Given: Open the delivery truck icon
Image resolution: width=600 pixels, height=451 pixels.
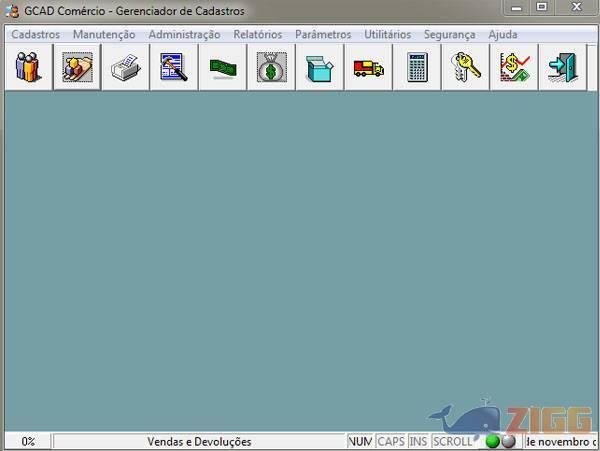Looking at the screenshot, I should 368,67.
